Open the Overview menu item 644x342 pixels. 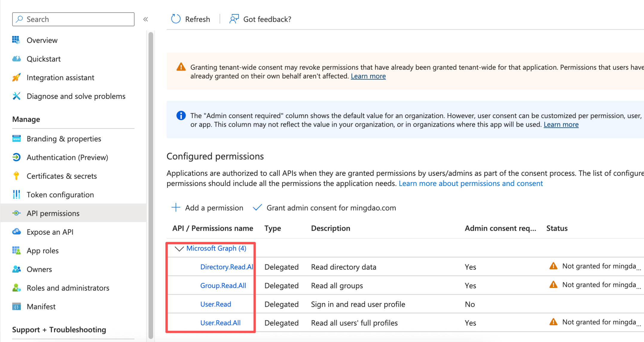[42, 40]
